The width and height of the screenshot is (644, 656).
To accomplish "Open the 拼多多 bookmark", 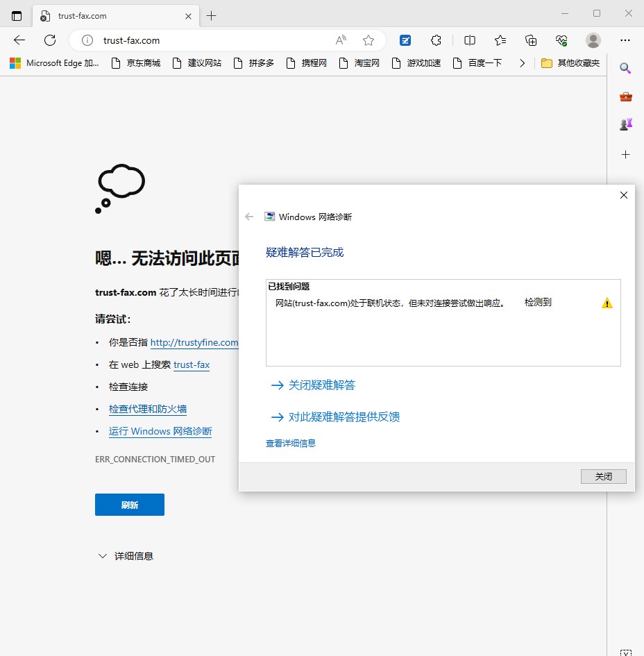I will tap(254, 62).
